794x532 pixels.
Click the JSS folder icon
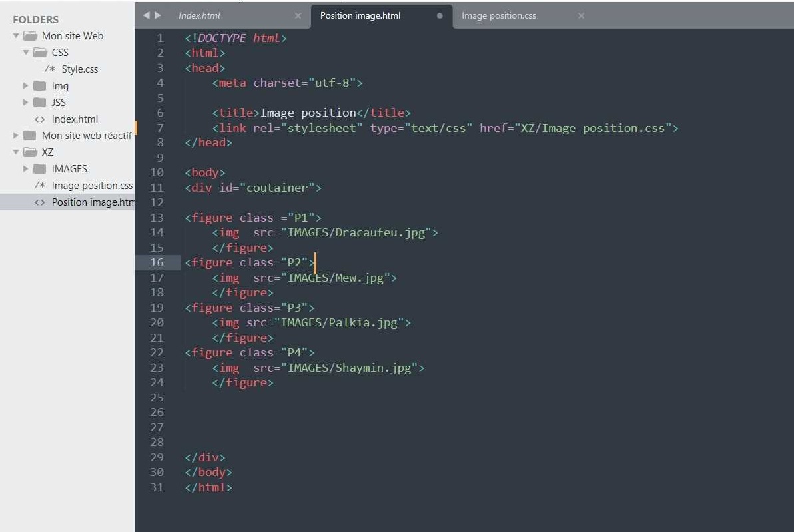[40, 103]
